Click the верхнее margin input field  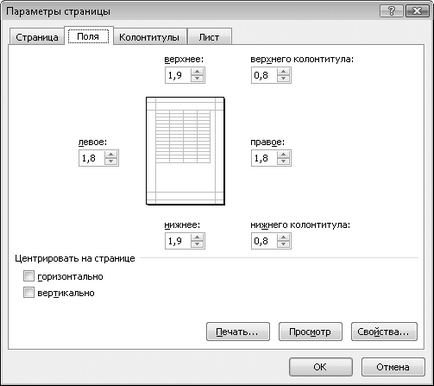pyautogui.click(x=178, y=75)
